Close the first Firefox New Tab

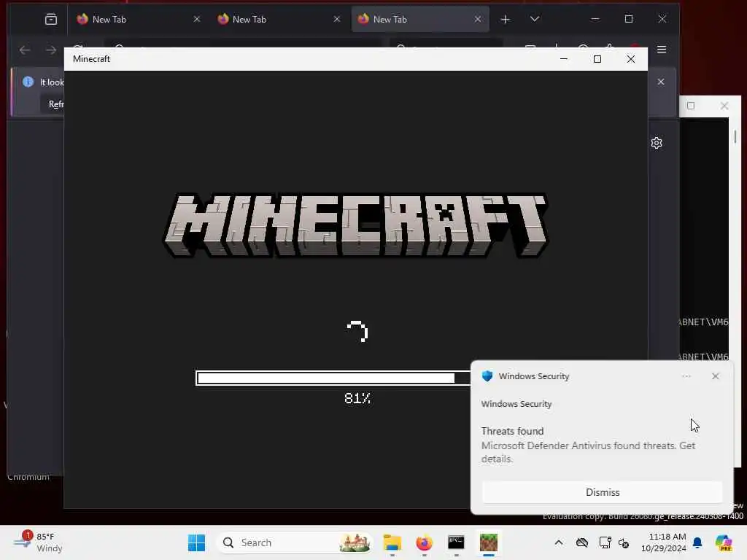coord(197,20)
